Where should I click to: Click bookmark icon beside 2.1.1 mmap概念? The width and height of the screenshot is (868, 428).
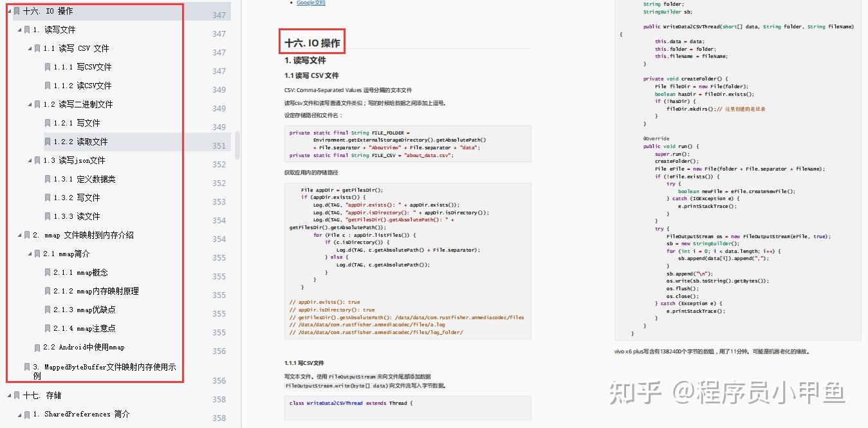pos(48,272)
